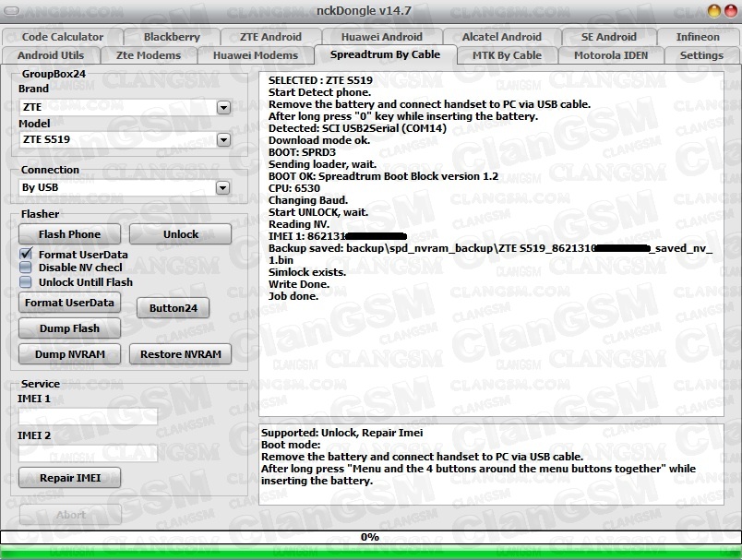Click the Unlock button
742x560 pixels.
(x=180, y=234)
